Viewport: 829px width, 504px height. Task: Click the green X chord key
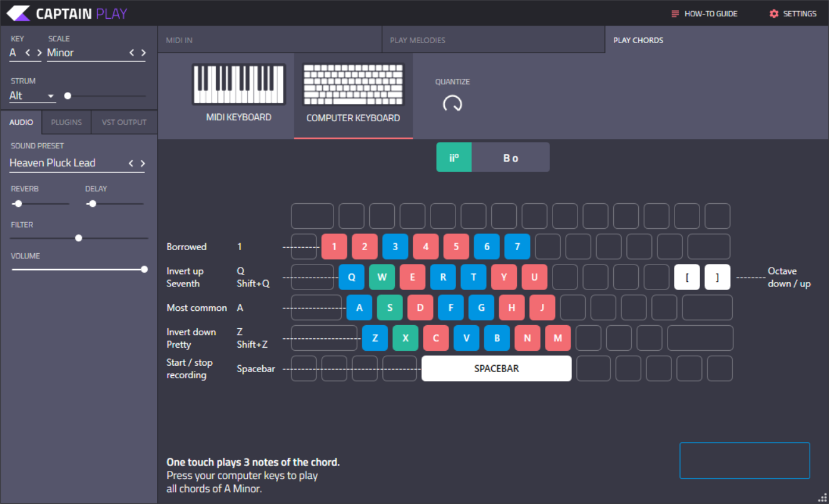(405, 338)
